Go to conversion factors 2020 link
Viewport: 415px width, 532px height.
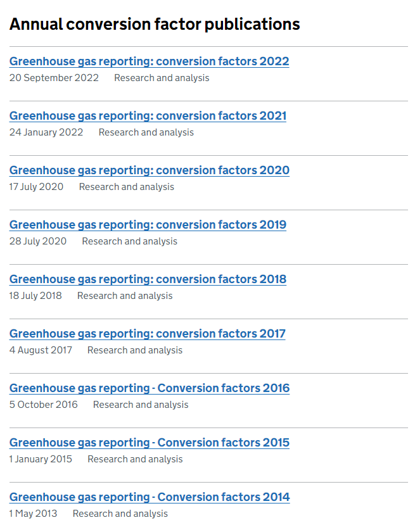(149, 170)
